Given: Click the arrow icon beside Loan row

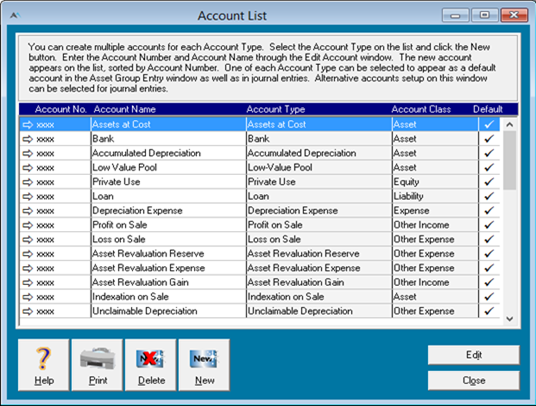Looking at the screenshot, I should tap(27, 197).
